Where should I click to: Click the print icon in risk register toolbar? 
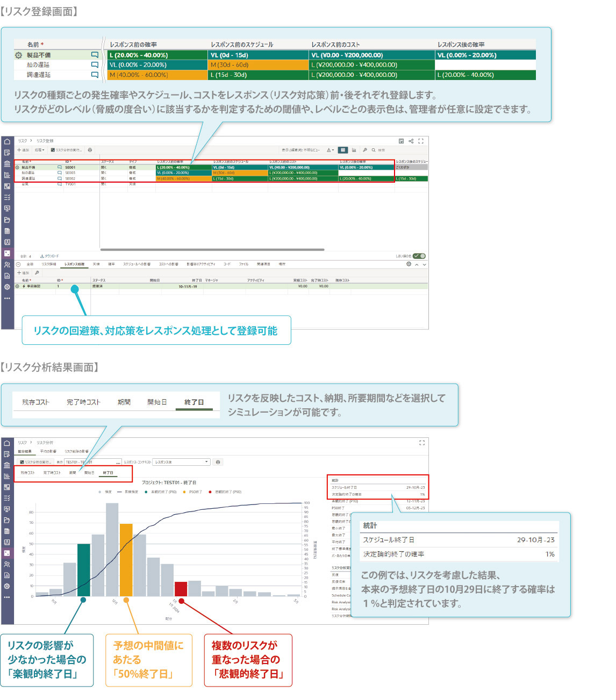pos(90,150)
